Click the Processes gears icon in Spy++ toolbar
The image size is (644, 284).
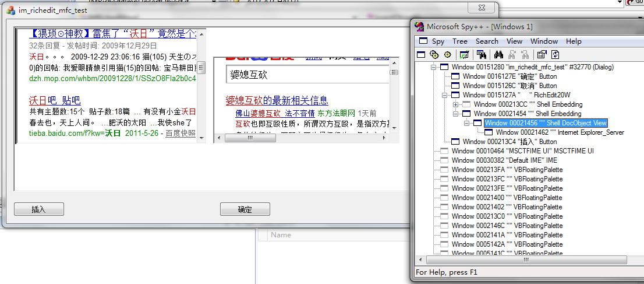click(434, 54)
